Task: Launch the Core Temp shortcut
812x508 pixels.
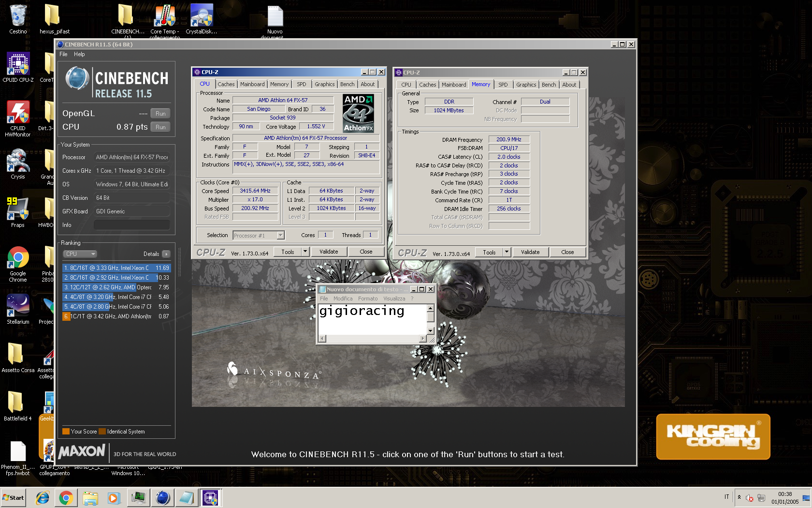Action: 165,20
